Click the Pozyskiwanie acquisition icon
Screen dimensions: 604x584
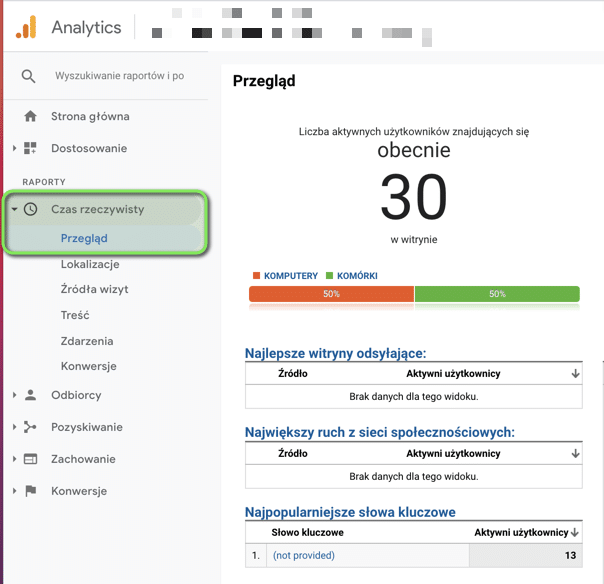pyautogui.click(x=30, y=427)
